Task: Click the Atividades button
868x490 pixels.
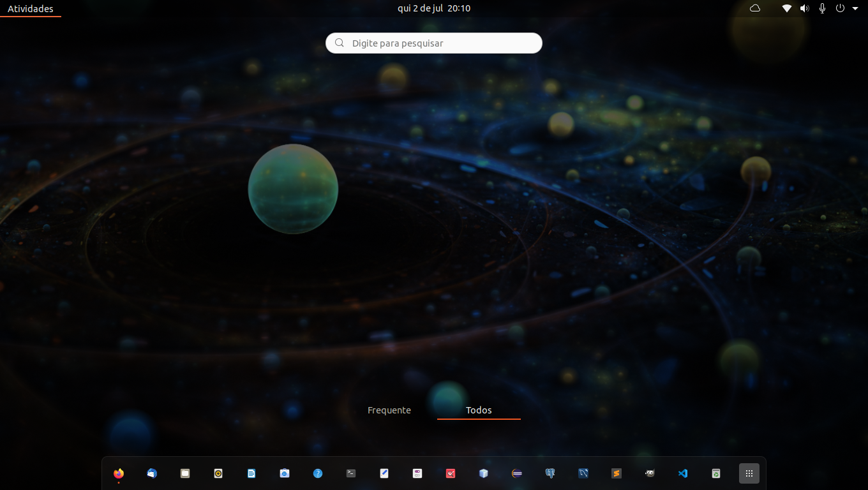Action: pos(31,8)
